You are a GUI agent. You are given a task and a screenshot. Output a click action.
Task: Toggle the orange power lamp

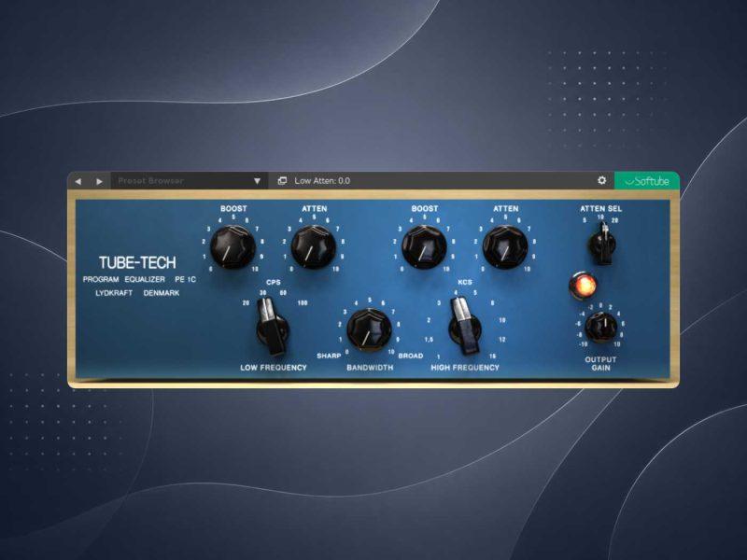[x=583, y=286]
